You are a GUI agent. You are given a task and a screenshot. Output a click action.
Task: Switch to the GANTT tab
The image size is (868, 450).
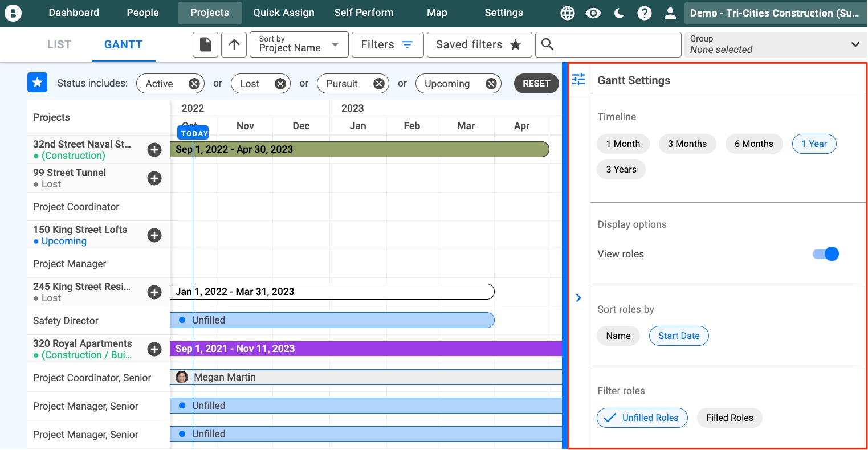(123, 44)
